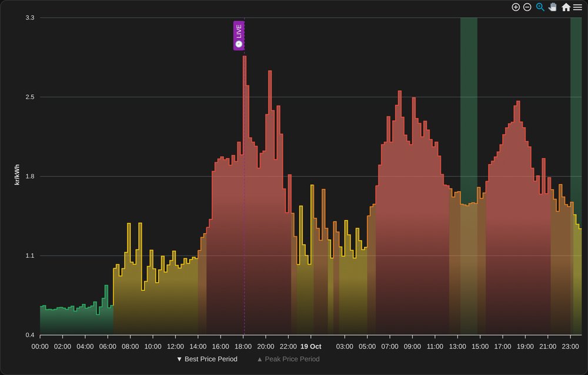588x375 pixels.
Task: Click the 20:00 axis label
Action: coord(266,347)
